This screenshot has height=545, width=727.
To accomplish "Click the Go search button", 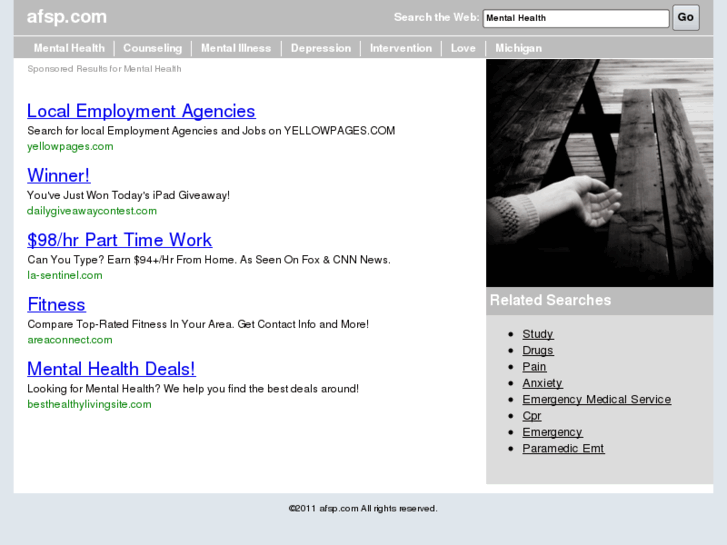I will 686,18.
